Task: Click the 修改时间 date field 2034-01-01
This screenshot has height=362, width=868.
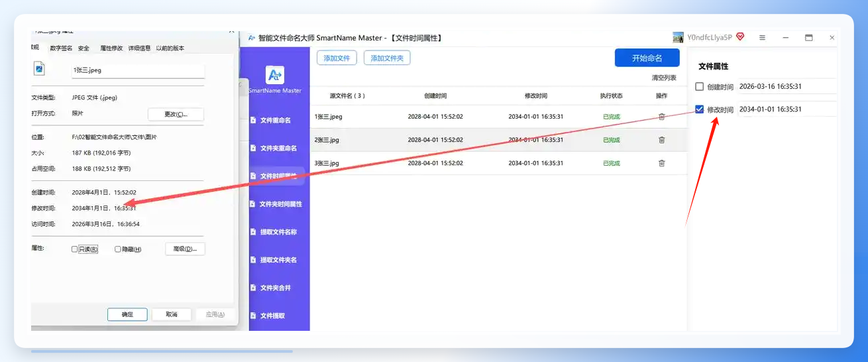Action: tap(787, 109)
